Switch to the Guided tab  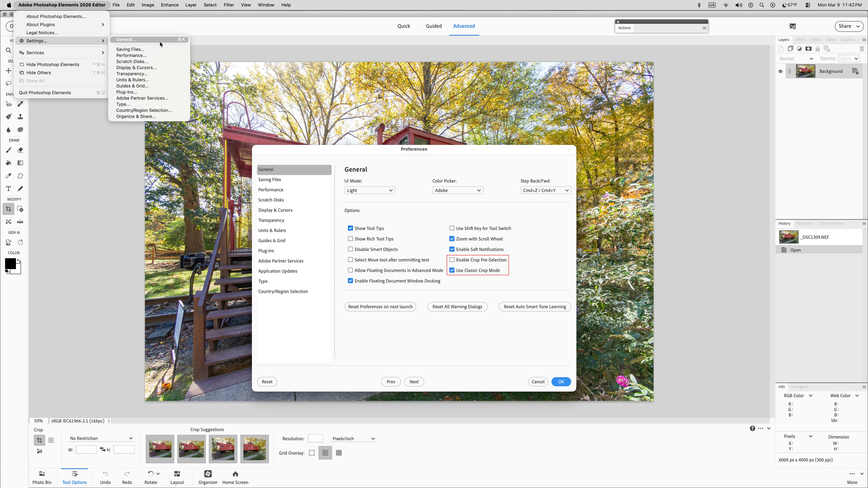point(433,26)
